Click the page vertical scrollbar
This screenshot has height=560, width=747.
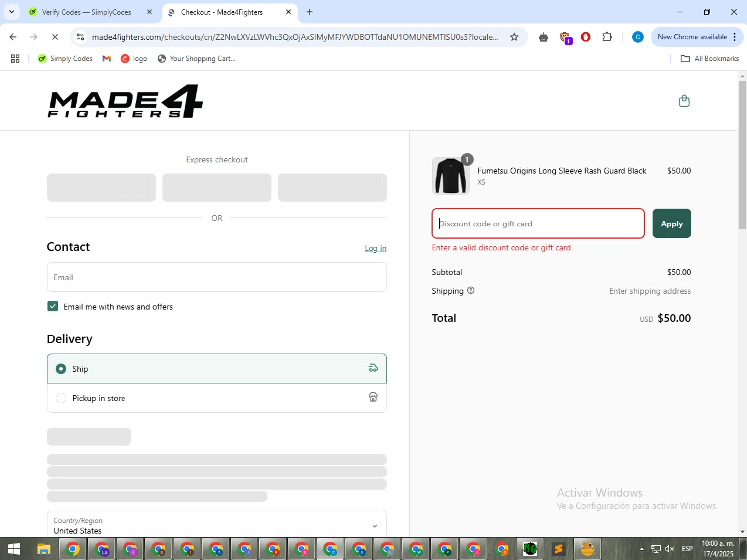coord(742,155)
